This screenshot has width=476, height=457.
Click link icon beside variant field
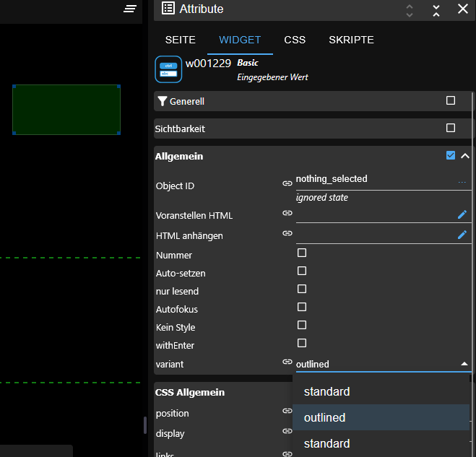tap(287, 362)
